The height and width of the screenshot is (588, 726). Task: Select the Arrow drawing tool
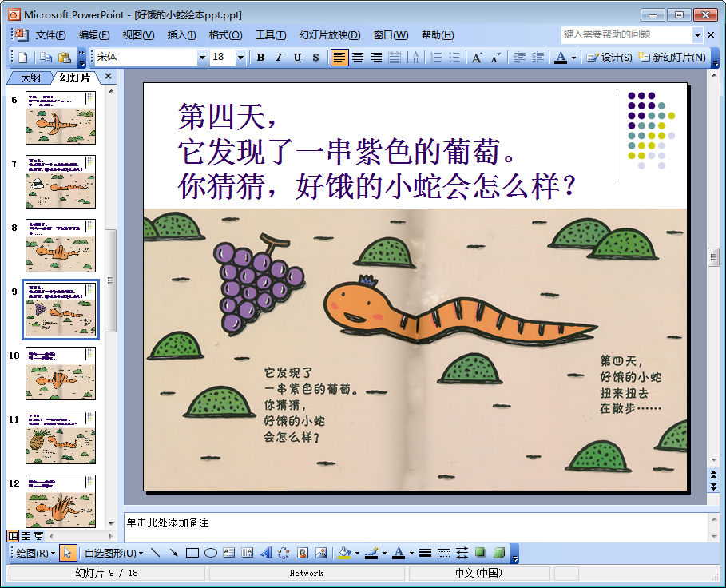pyautogui.click(x=174, y=554)
